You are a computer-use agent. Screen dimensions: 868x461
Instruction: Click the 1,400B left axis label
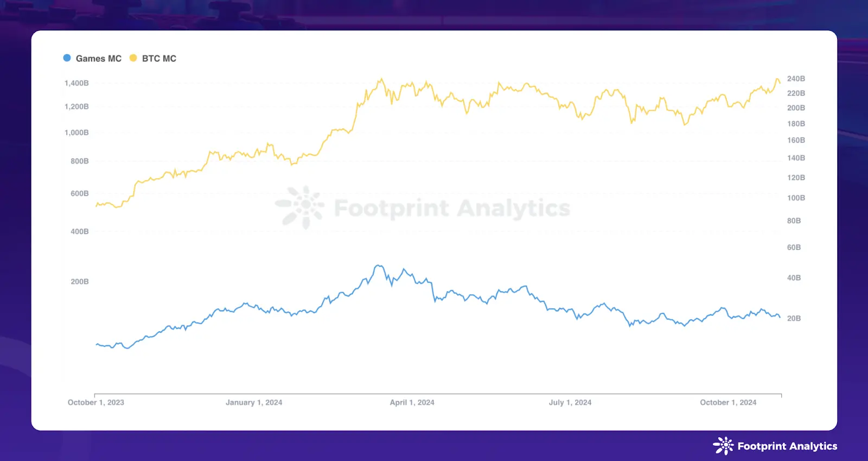point(76,83)
